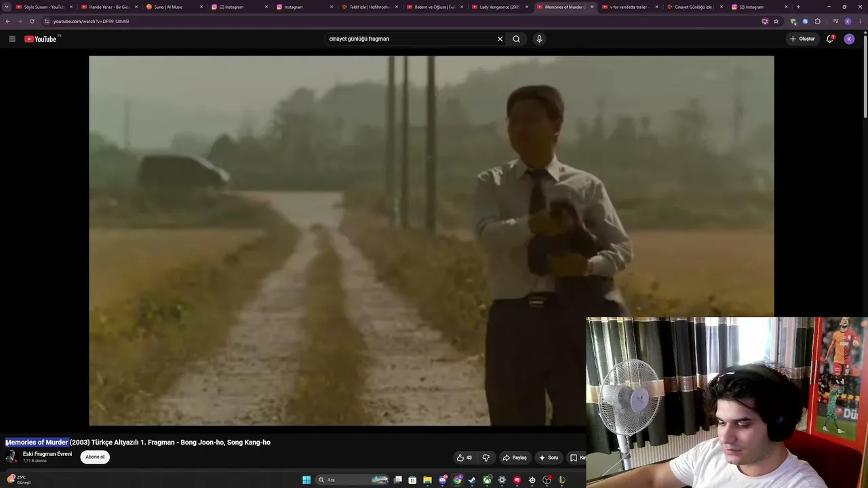Switch to the Cinayet Günlüğü izle tab
The height and width of the screenshot is (488, 868).
pos(694,7)
